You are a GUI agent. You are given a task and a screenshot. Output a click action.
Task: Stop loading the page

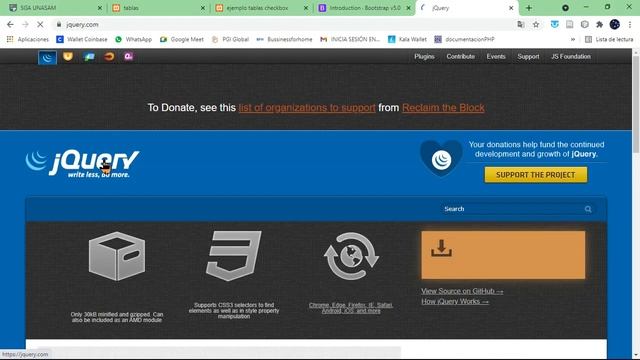pyautogui.click(x=40, y=24)
